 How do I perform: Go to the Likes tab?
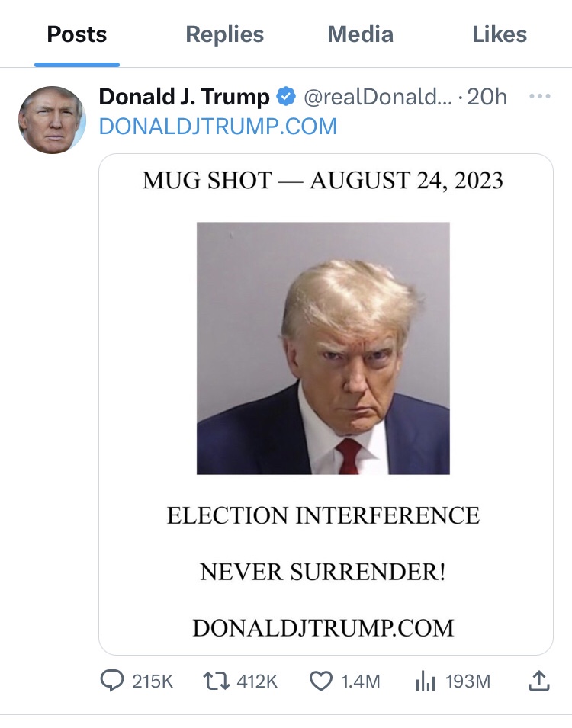(x=500, y=34)
